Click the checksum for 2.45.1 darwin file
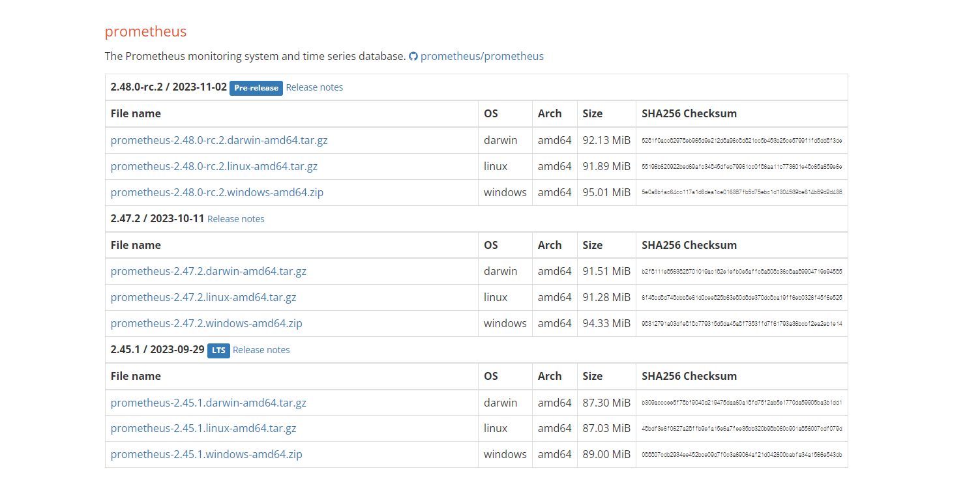This screenshot has height=490, width=980. (742, 403)
